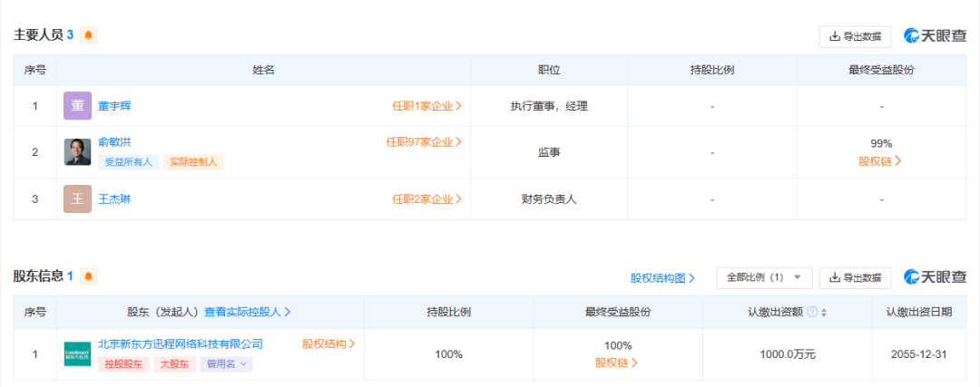Viewport: 980px width, 387px height.
Task: Click the 财务负责人 position cell
Action: [x=549, y=199]
